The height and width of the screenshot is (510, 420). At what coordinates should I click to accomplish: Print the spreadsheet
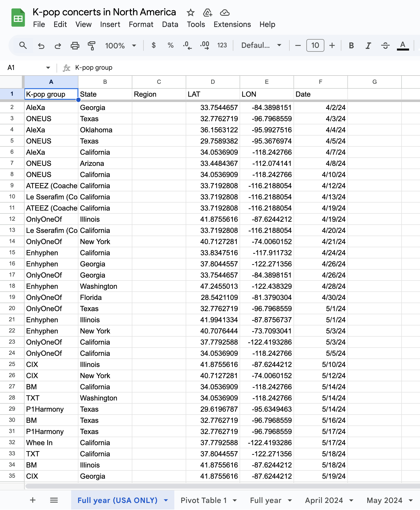pyautogui.click(x=75, y=45)
